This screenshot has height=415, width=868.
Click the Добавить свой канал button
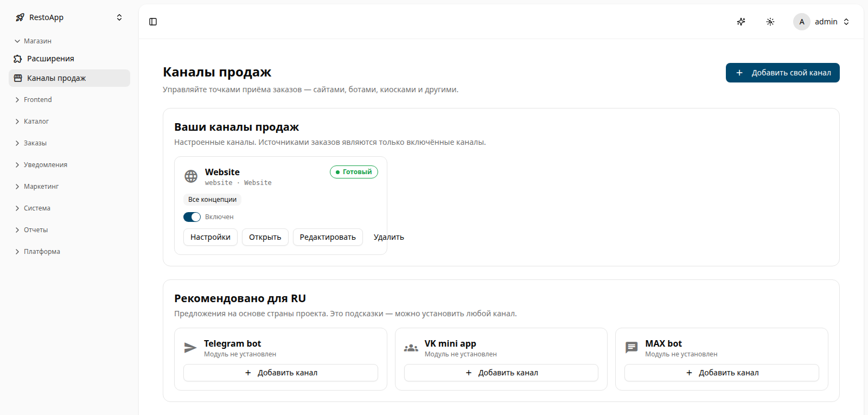coord(783,73)
